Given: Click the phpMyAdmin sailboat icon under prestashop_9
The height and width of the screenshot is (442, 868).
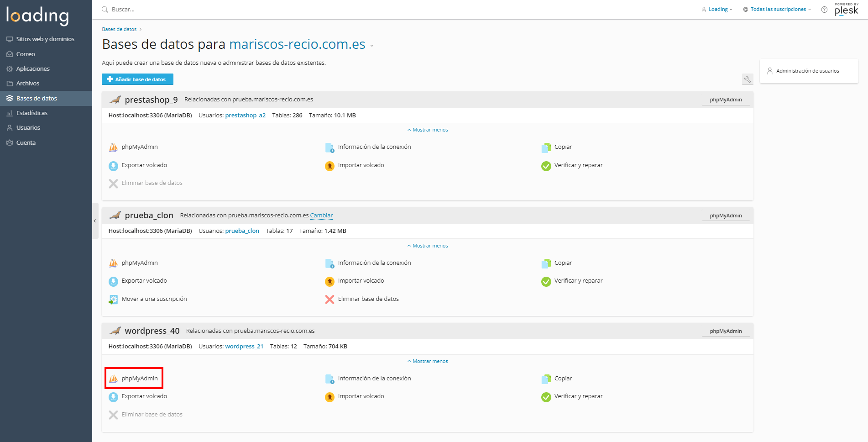Looking at the screenshot, I should point(113,147).
